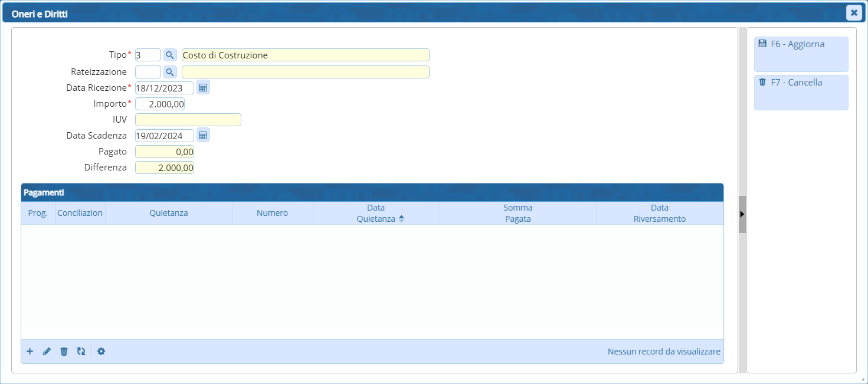868x384 pixels.
Task: Click the Importo amount field
Action: (x=160, y=104)
